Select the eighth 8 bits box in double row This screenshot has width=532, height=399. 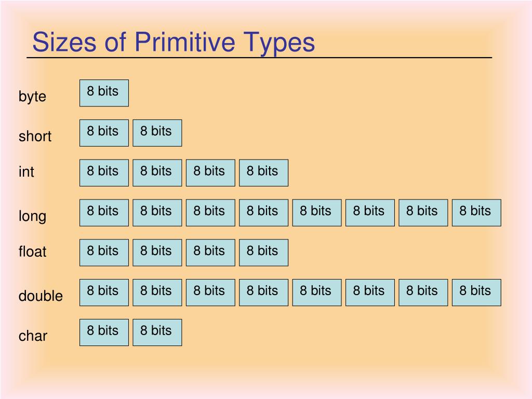477,292
